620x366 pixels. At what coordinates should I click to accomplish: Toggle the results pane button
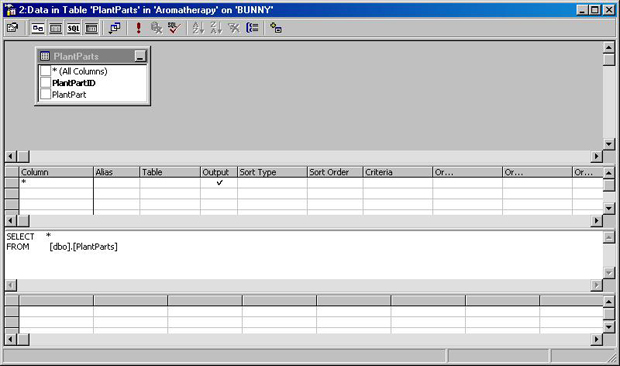[91, 28]
